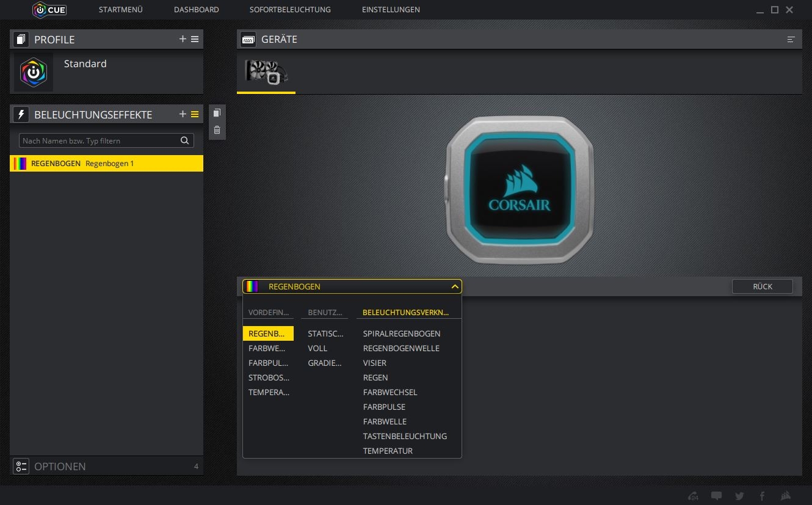Focus the 'Nach Namen bzw. Typ filtern' search field
Screen dimensions: 812x505
[x=106, y=140]
